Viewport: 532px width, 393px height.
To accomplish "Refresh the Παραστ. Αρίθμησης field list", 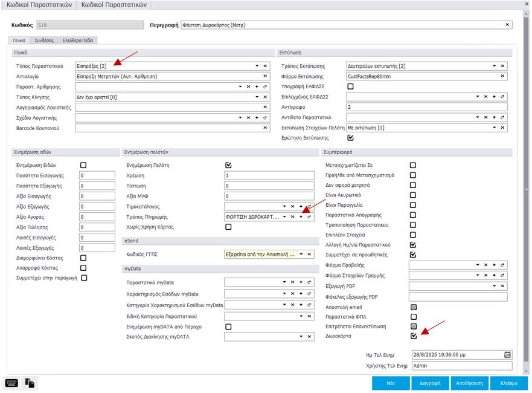I will coord(265,86).
